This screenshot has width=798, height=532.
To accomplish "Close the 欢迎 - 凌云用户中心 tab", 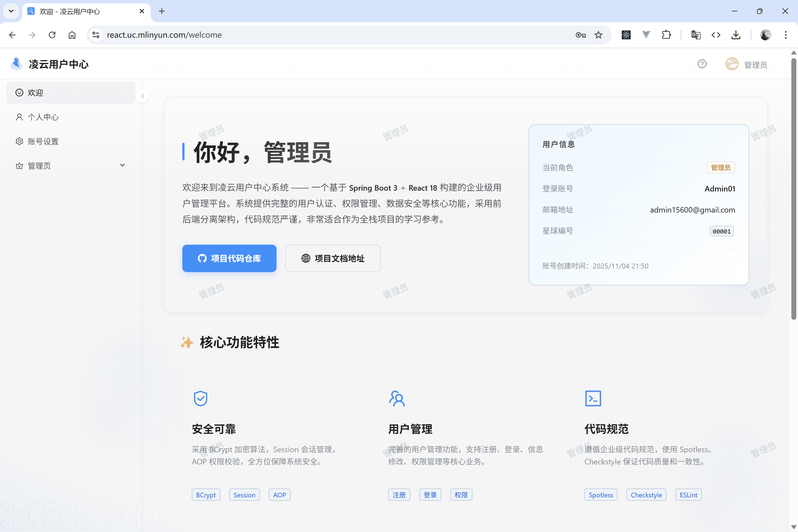I will pyautogui.click(x=142, y=11).
